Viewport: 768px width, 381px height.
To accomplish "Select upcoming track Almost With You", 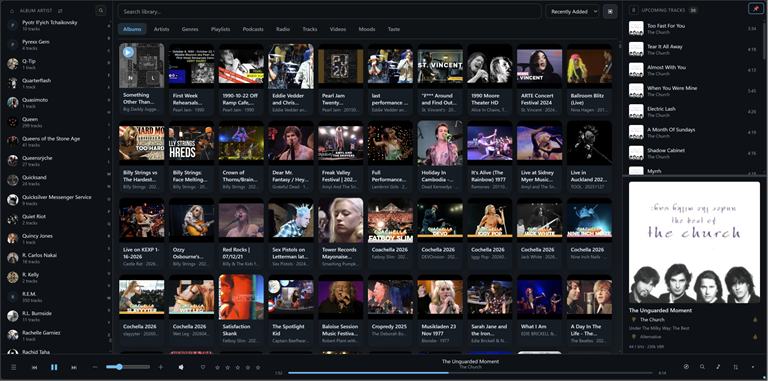I will click(x=693, y=70).
